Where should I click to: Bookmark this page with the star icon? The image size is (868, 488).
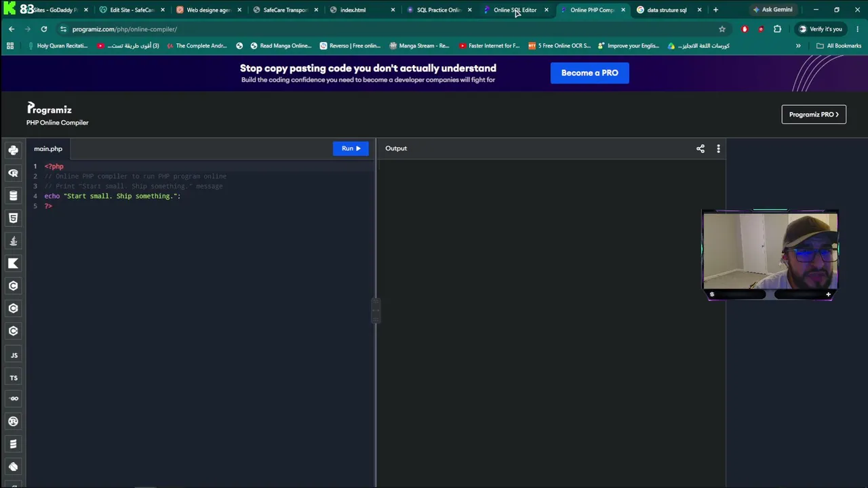pyautogui.click(x=722, y=29)
